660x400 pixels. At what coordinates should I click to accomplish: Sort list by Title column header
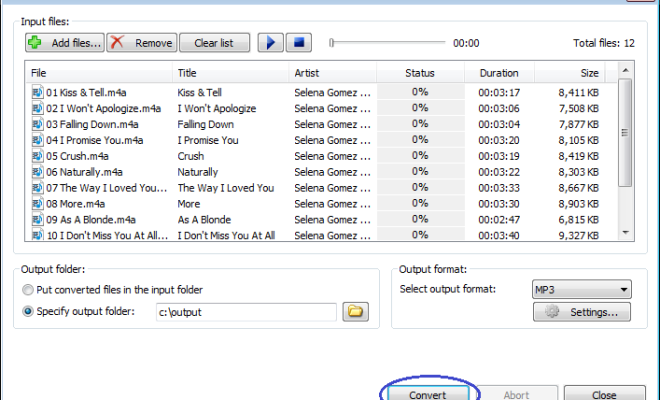[187, 73]
